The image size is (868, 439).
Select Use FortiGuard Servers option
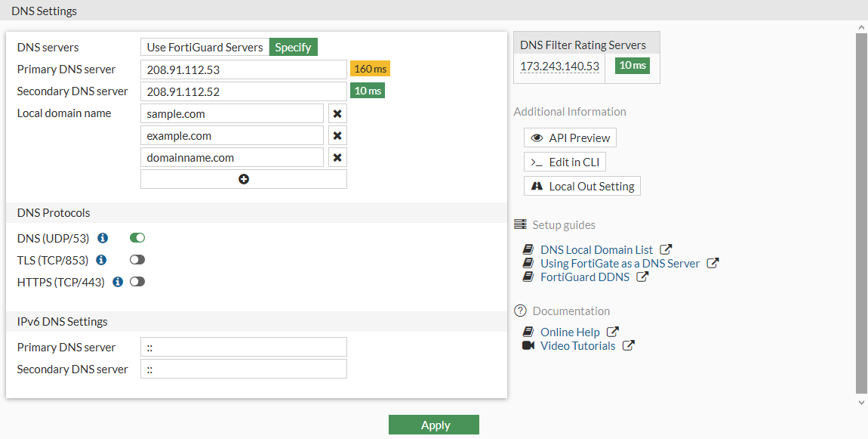(x=205, y=47)
